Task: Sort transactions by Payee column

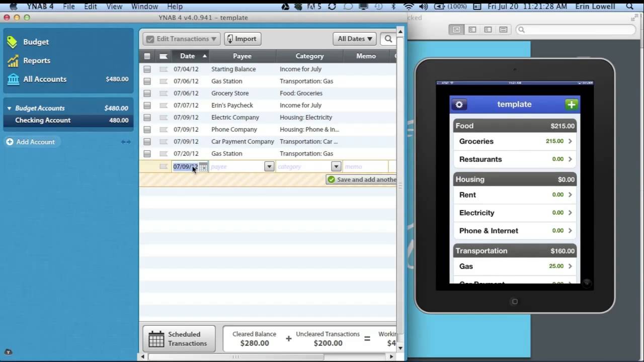Action: 242,56
